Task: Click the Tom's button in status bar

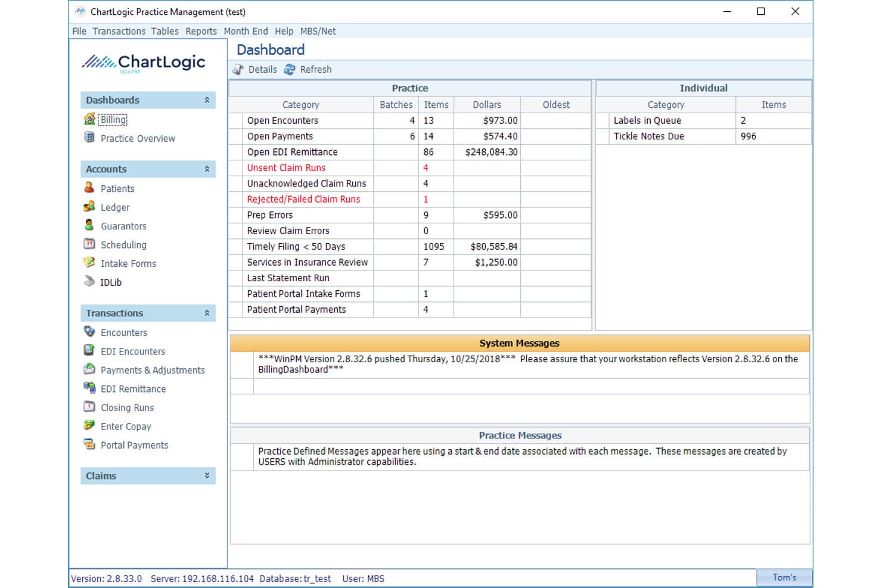Action: coord(784,577)
